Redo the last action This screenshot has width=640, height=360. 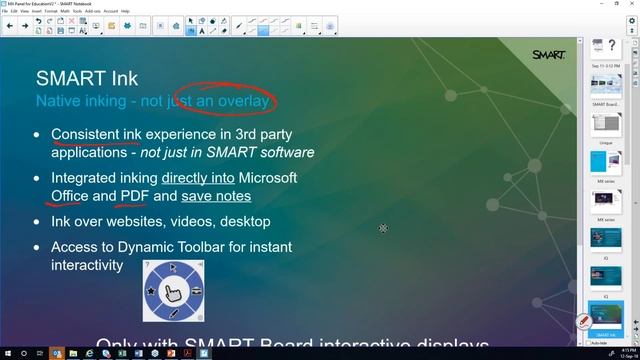(49, 21)
